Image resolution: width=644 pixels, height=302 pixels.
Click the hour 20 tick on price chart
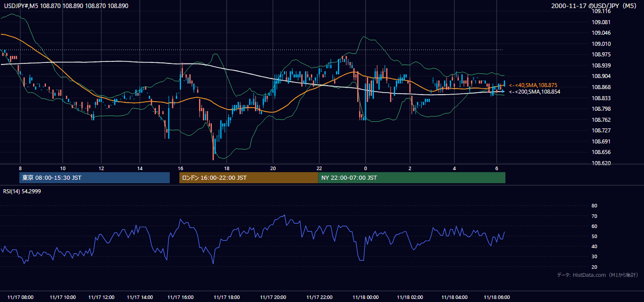click(273, 169)
